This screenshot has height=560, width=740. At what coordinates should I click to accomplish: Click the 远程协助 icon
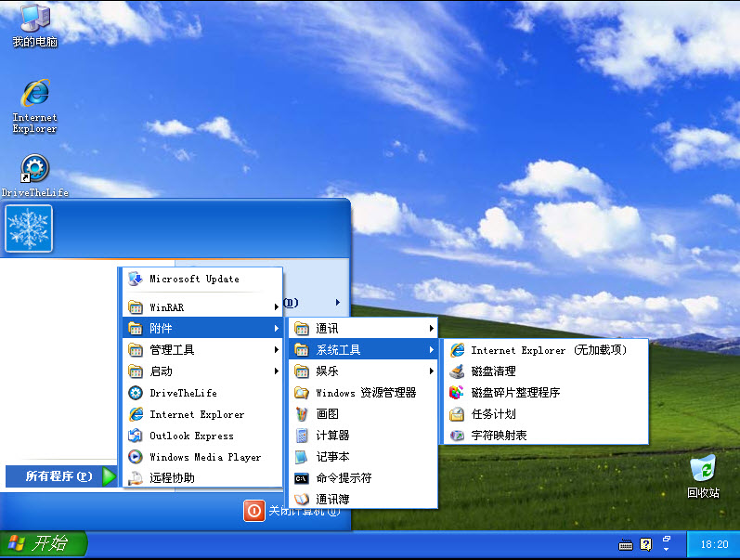click(x=136, y=478)
